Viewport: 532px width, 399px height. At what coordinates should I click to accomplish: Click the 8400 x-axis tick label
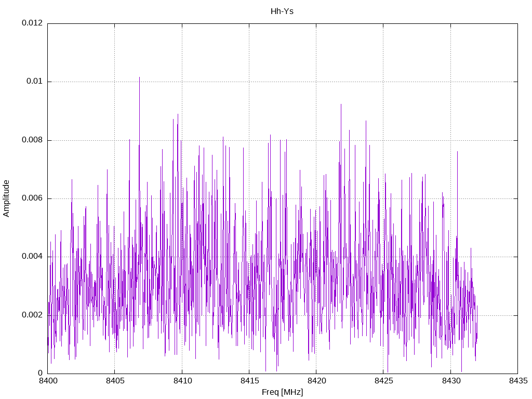tap(48, 381)
